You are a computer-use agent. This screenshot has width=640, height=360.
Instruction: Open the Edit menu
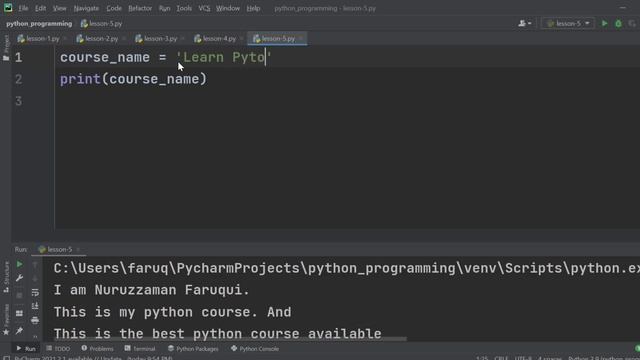[x=40, y=8]
